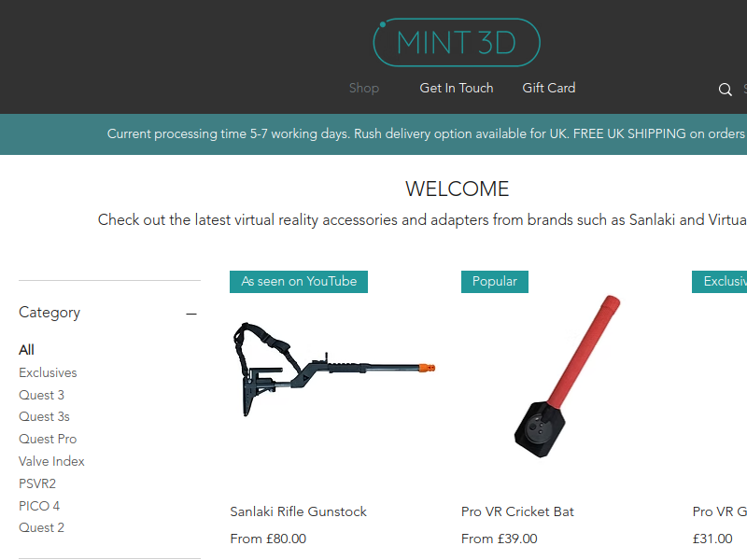Screen dimensions: 747x560
Task: Click the Pro VR Cricket Bat title
Action: click(x=517, y=511)
